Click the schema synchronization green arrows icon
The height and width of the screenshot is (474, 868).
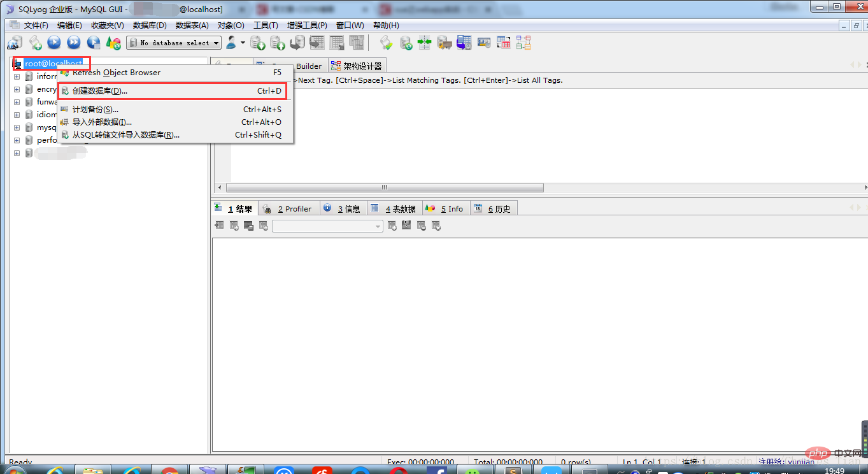[x=425, y=43]
